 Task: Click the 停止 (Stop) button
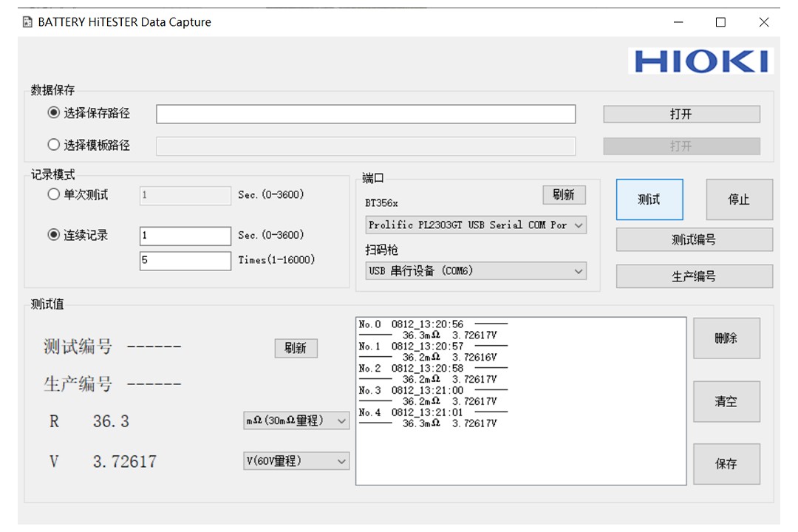pyautogui.click(x=739, y=199)
